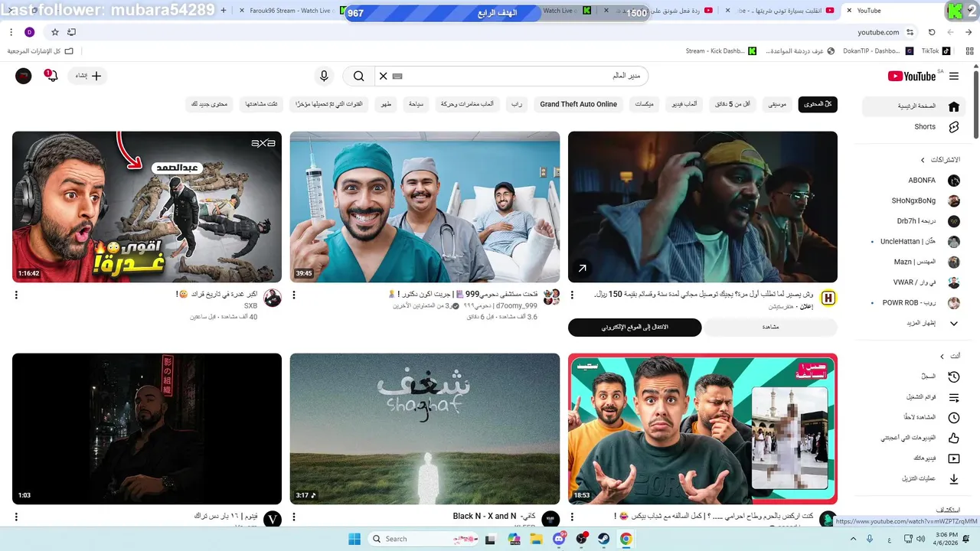
Task: Open the YouTube hamburger guide menu
Action: click(x=954, y=76)
